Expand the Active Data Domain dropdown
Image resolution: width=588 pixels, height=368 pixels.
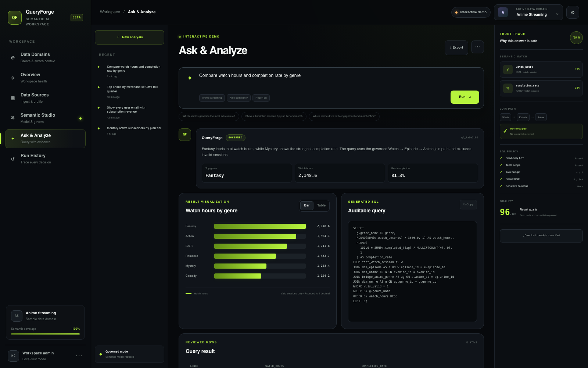pyautogui.click(x=528, y=12)
